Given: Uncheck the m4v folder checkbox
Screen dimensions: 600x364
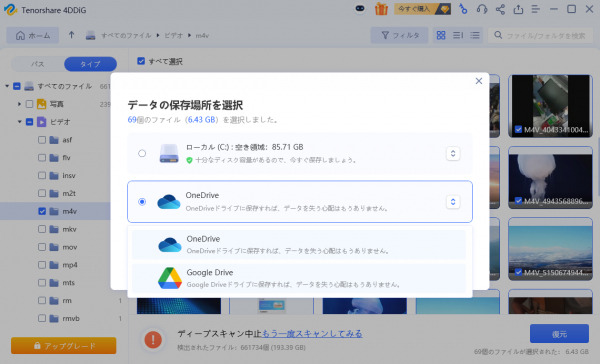Looking at the screenshot, I should 42,211.
